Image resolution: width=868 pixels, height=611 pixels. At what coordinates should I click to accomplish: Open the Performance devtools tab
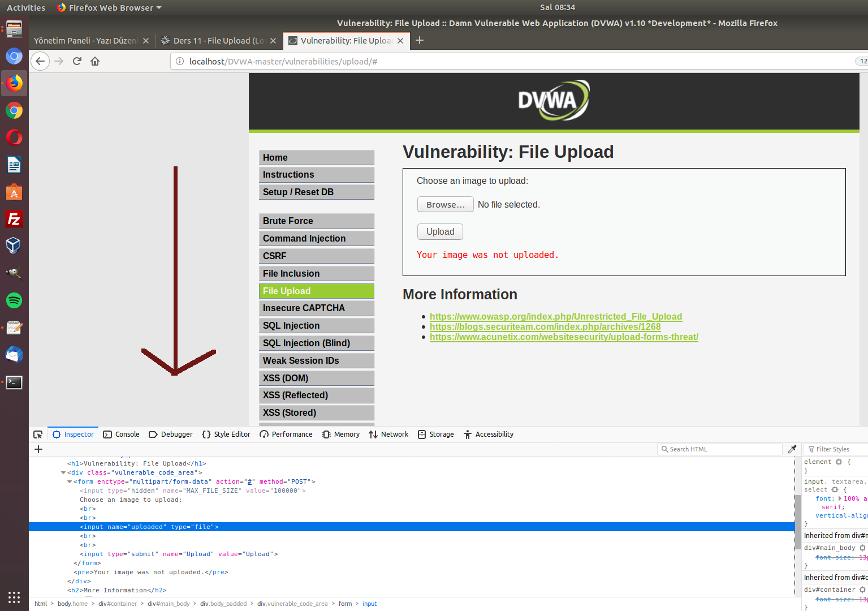click(286, 434)
